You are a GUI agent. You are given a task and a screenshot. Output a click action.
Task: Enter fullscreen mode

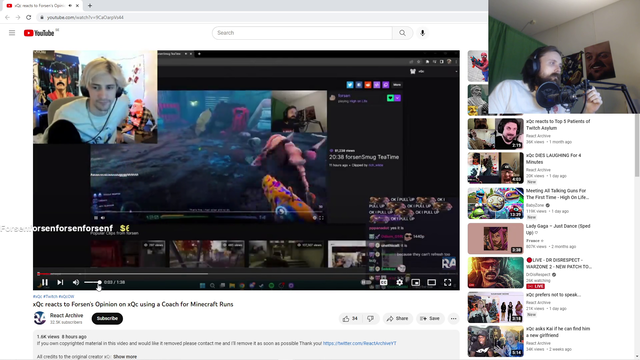coord(448,282)
